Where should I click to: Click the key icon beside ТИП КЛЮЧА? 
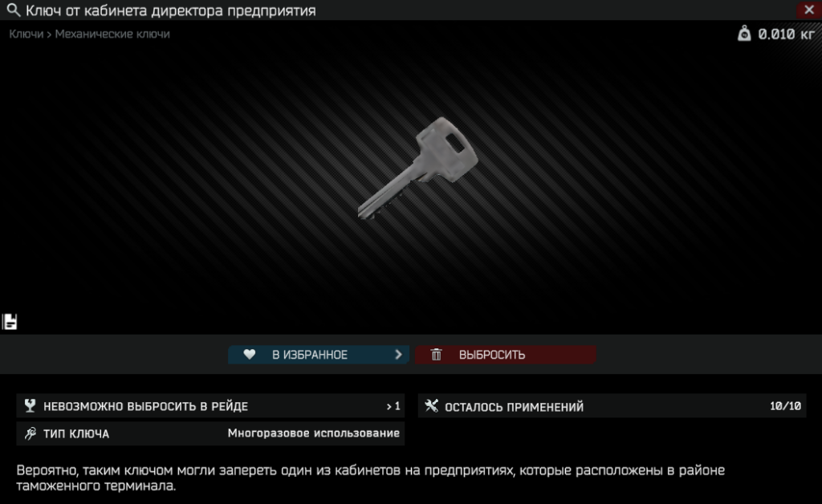click(30, 433)
